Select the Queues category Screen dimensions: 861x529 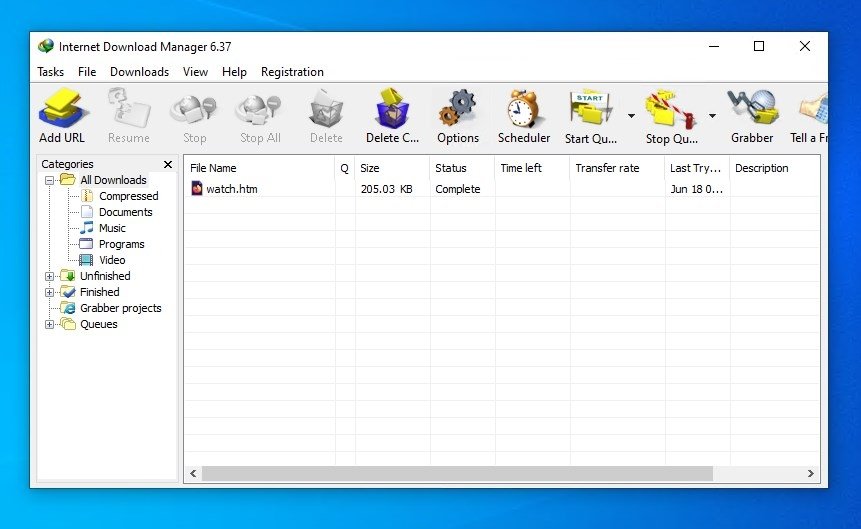(x=99, y=324)
